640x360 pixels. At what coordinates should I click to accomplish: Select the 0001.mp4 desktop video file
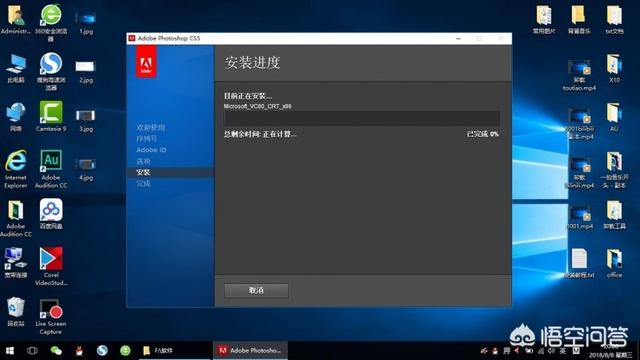point(579,218)
